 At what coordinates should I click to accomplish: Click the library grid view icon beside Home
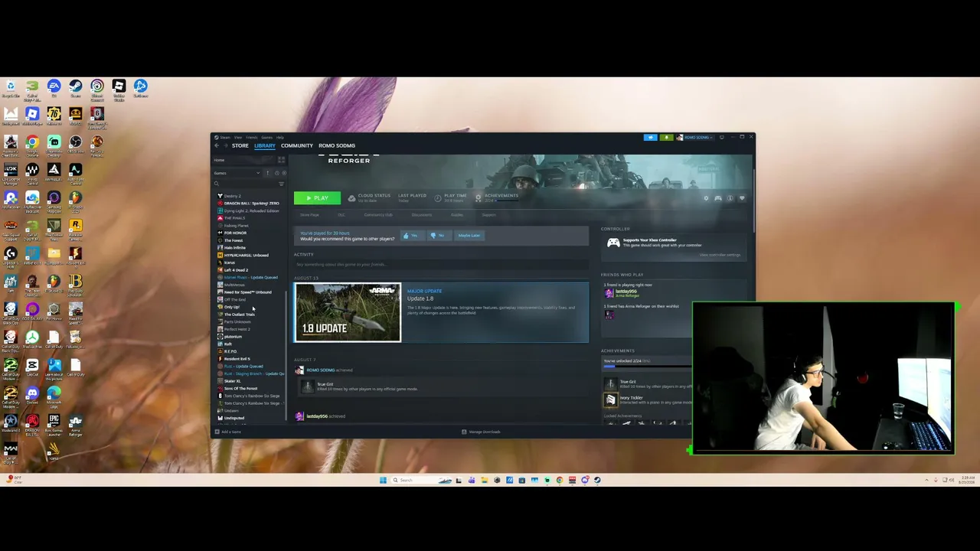(281, 160)
